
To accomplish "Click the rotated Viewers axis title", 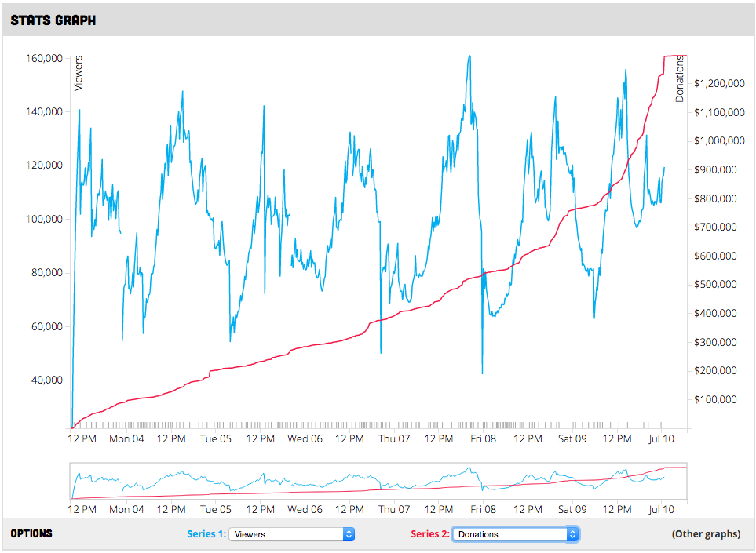I will click(x=78, y=73).
